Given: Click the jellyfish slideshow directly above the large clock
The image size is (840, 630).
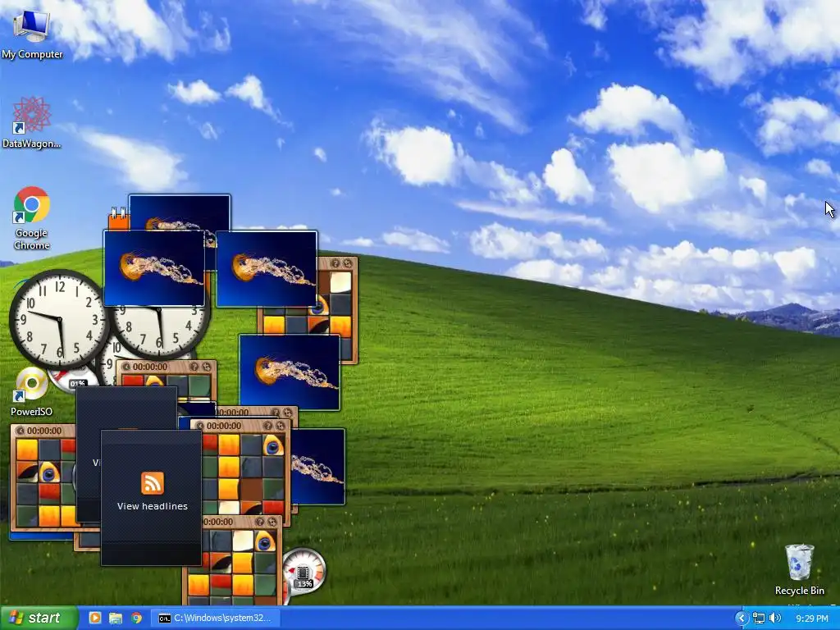Looking at the screenshot, I should [154, 268].
